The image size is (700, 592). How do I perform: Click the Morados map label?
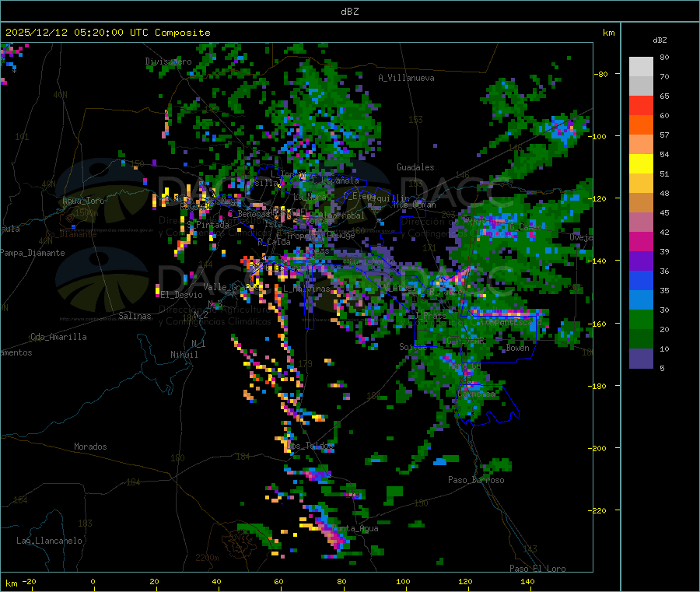pos(90,447)
